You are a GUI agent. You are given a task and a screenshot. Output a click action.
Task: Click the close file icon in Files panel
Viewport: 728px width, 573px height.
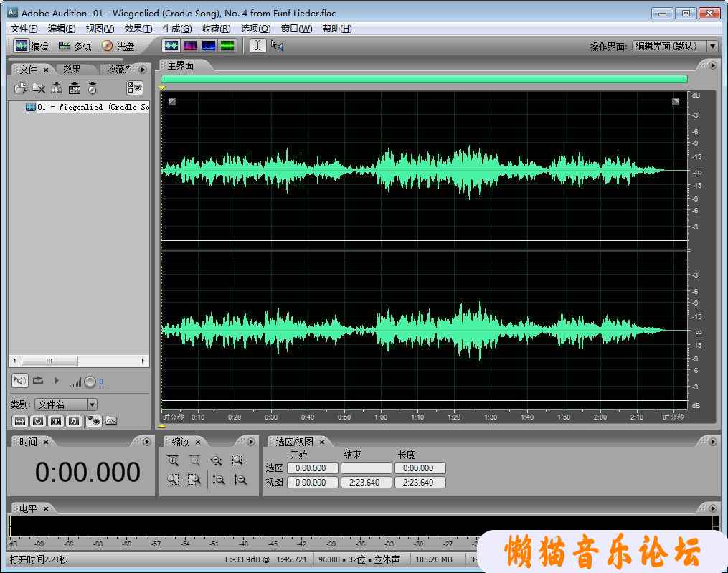39,87
